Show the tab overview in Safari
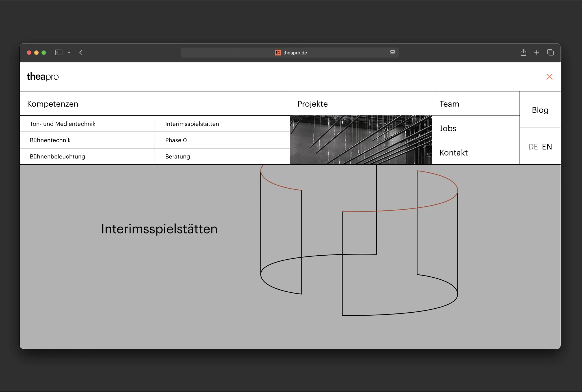Image resolution: width=582 pixels, height=392 pixels. (x=550, y=52)
